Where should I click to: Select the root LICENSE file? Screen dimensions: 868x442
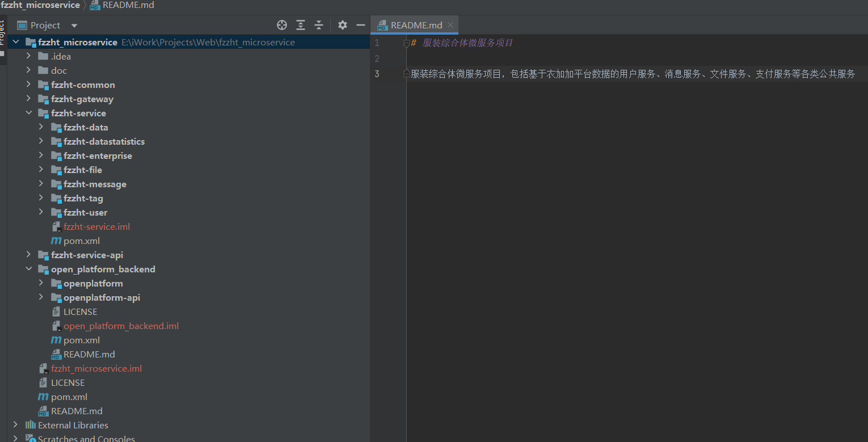[68, 382]
